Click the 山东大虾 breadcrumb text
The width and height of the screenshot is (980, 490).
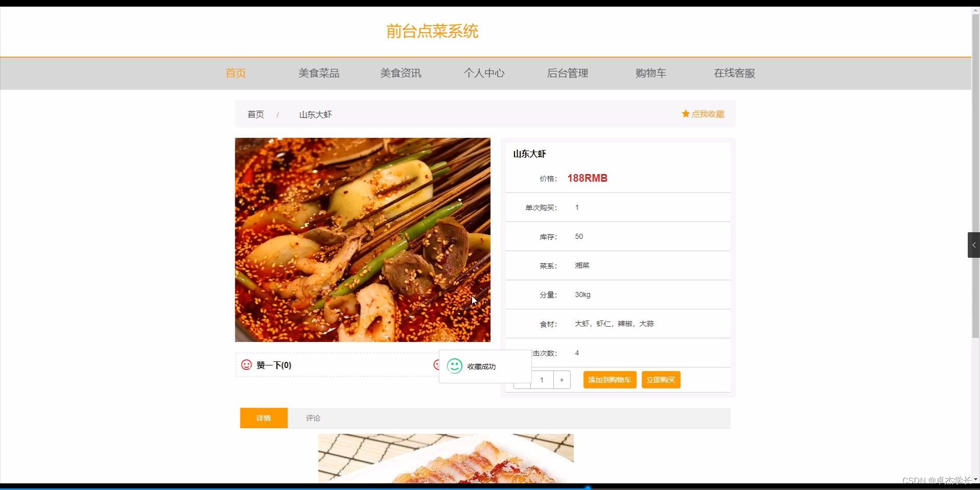[315, 114]
